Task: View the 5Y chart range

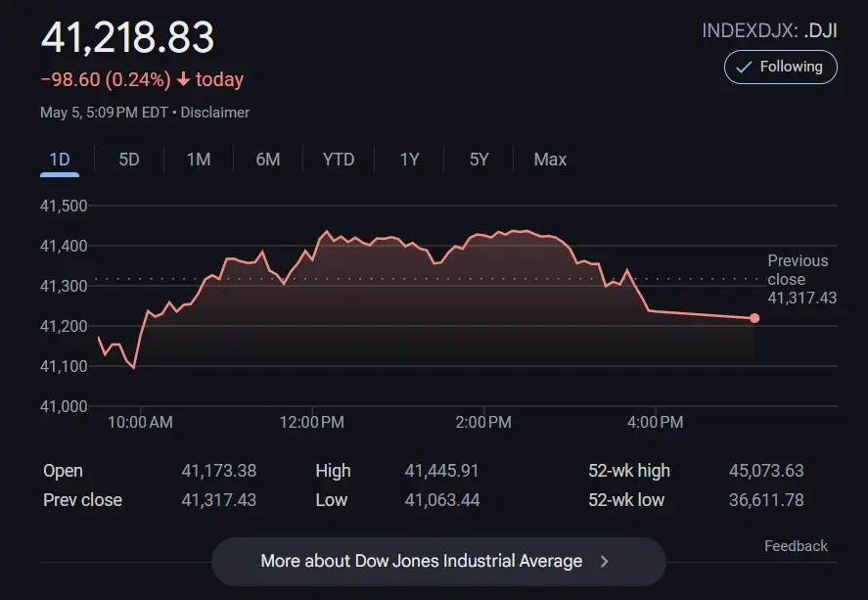Action: [x=479, y=160]
